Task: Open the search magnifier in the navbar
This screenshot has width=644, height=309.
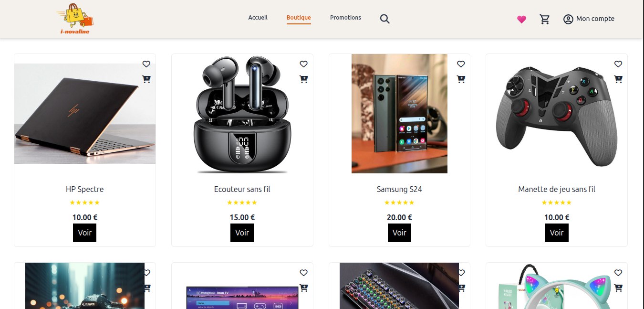Action: tap(385, 19)
